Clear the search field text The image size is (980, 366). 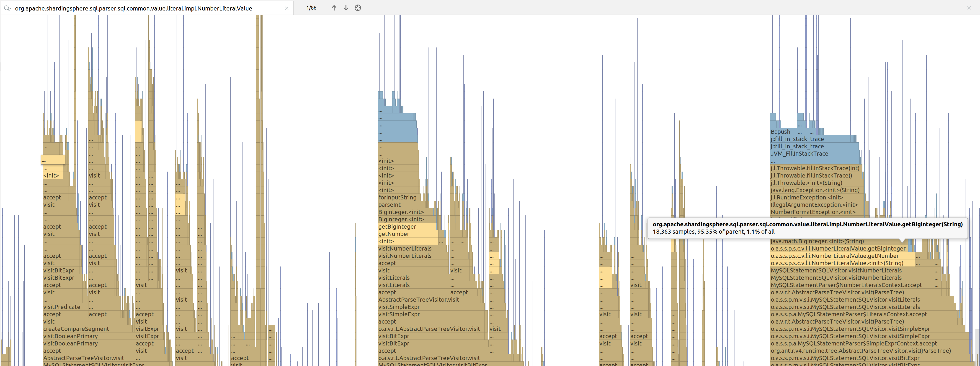286,8
